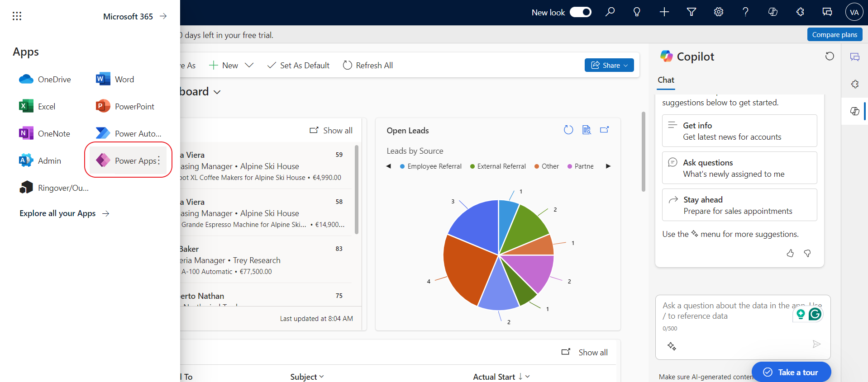Launch the Power Apps app
Viewport: 868px width, 382px height.
(126, 160)
